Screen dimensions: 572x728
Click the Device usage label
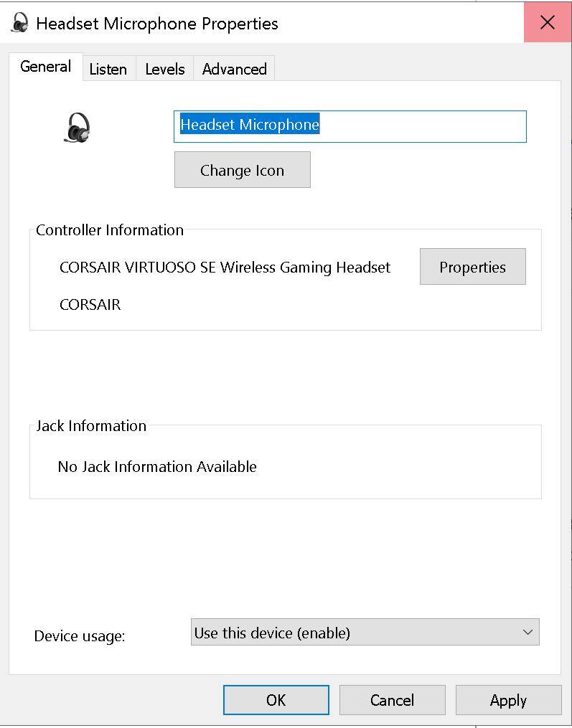tap(80, 636)
